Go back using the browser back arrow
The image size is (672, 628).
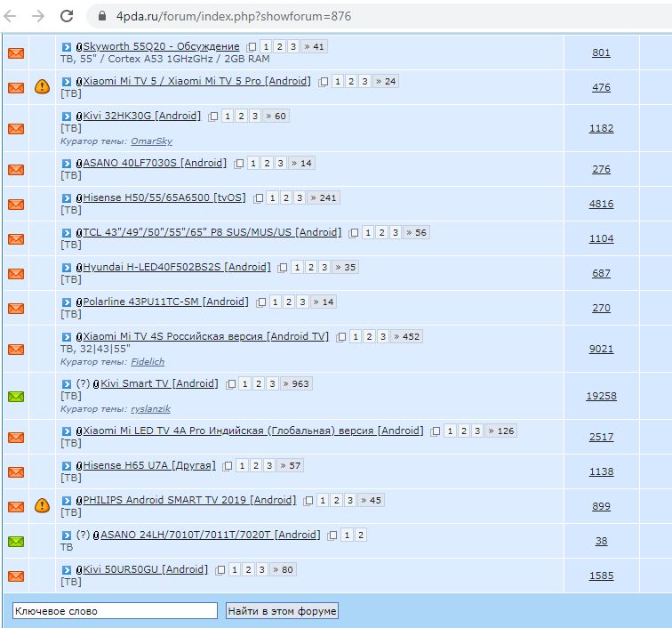coord(10,16)
